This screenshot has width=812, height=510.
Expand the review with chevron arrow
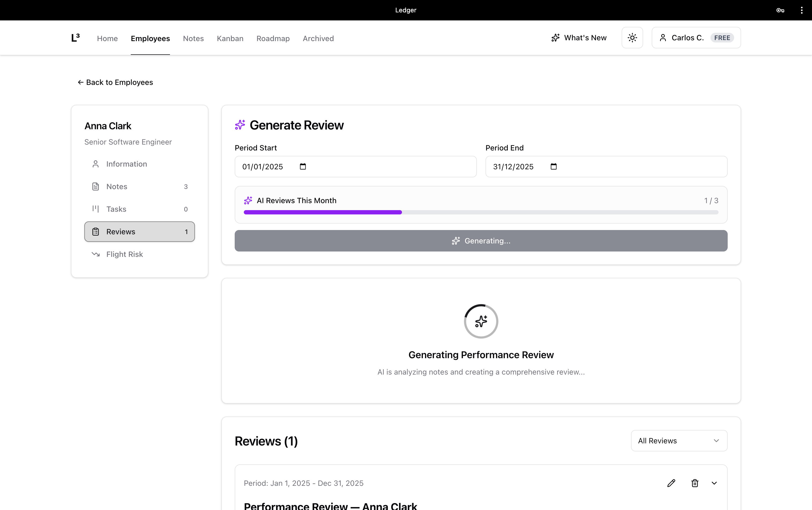[x=714, y=483]
